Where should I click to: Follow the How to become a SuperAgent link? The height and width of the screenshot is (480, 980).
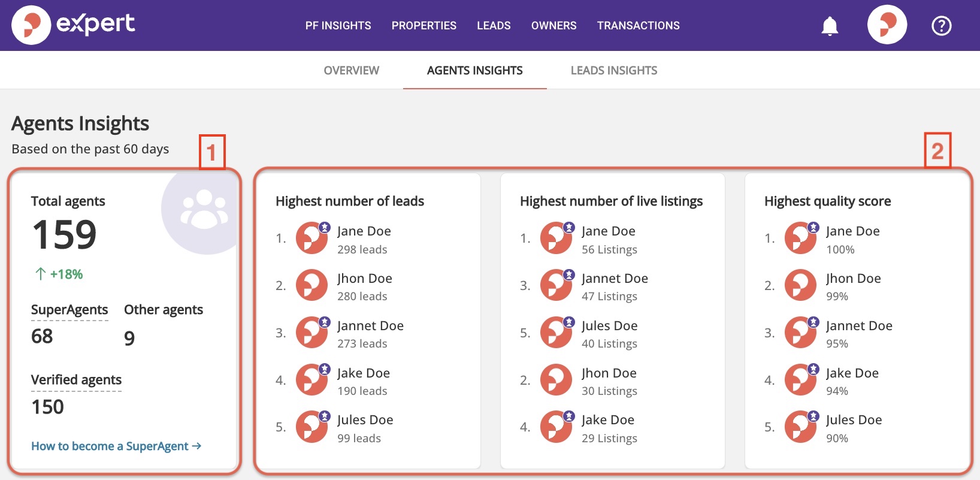click(x=116, y=446)
